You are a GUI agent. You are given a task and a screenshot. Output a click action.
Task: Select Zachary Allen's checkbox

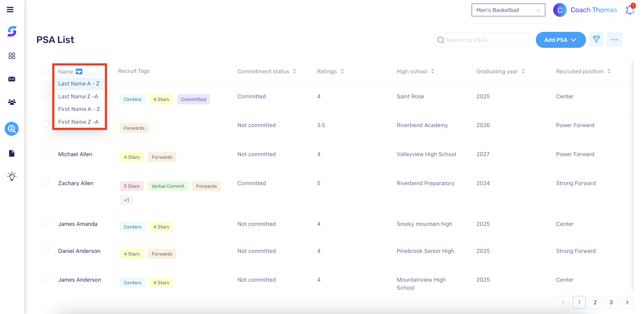46,182
